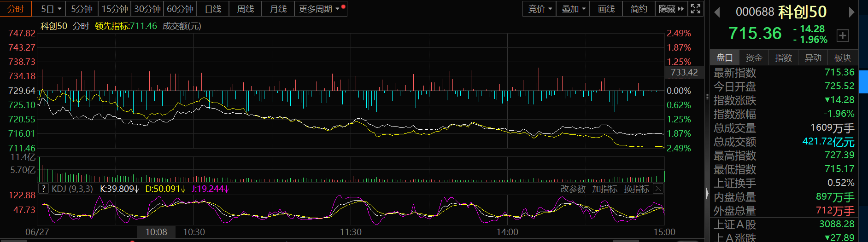Viewport: 868px width, 242px height.
Task: Click the 领先指标:711.46 legend
Action: (x=126, y=26)
